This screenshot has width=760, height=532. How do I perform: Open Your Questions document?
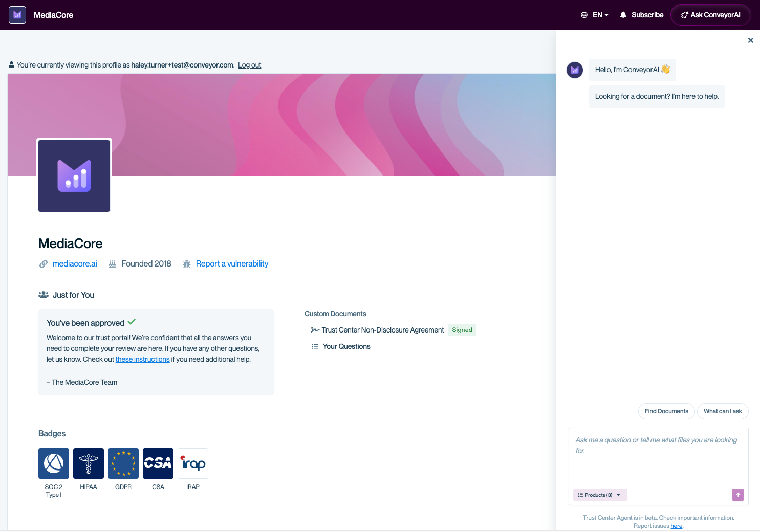(346, 346)
